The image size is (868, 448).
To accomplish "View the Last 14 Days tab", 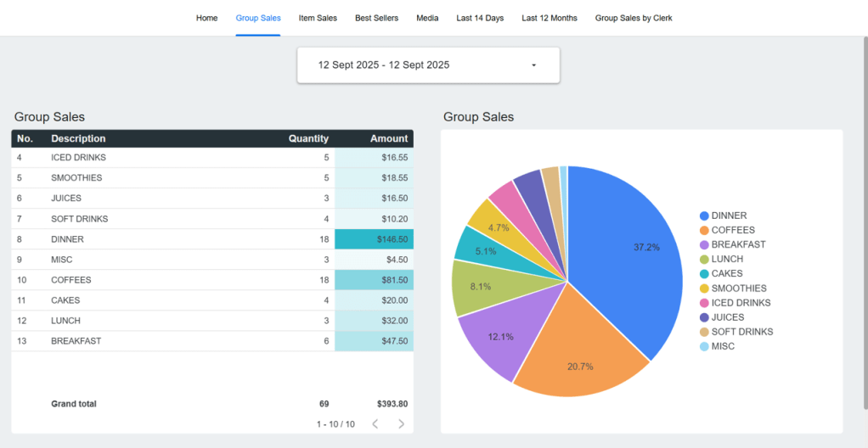I will [480, 18].
